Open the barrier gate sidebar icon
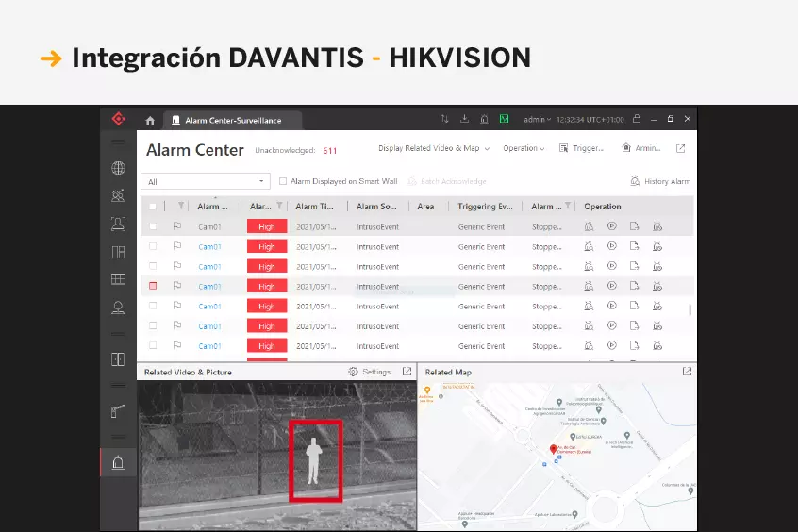This screenshot has height=532, width=798. [118, 411]
